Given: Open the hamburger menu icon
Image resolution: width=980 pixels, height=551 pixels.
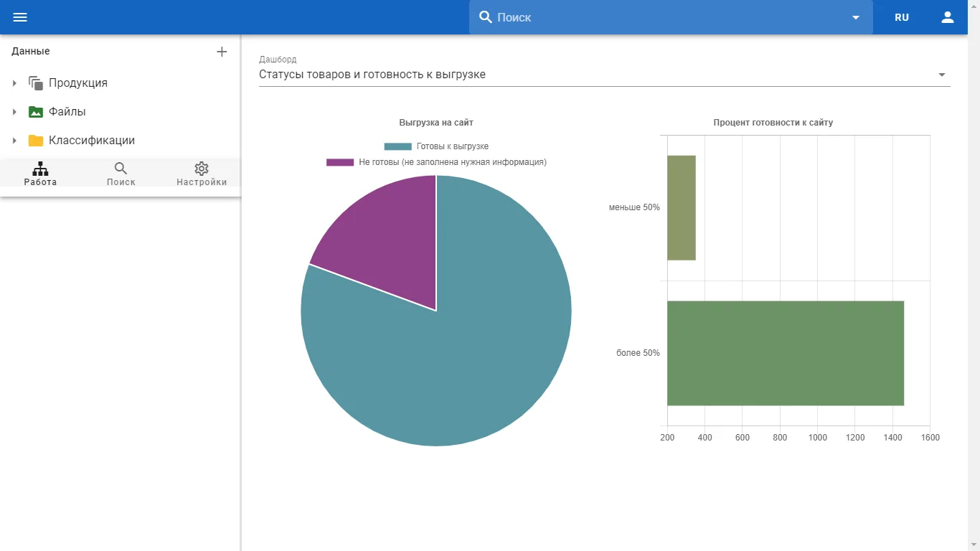Looking at the screenshot, I should tap(20, 17).
